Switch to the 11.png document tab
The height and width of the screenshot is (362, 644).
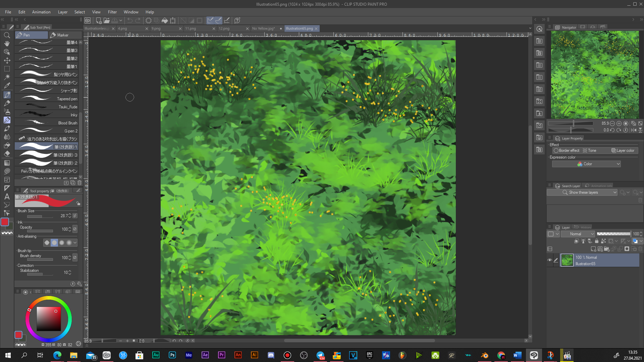pos(191,28)
